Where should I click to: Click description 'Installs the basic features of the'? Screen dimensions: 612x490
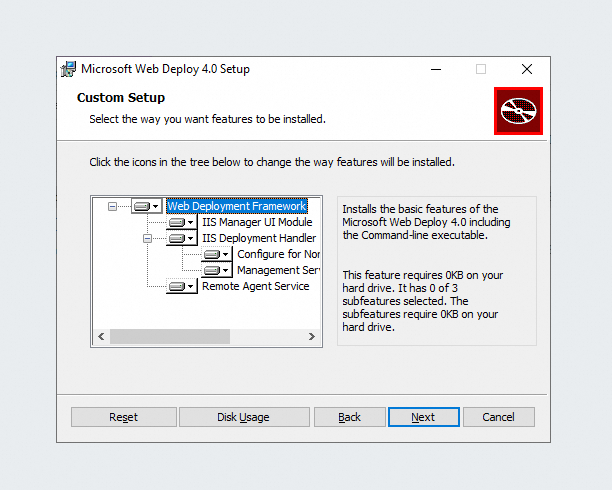point(420,209)
